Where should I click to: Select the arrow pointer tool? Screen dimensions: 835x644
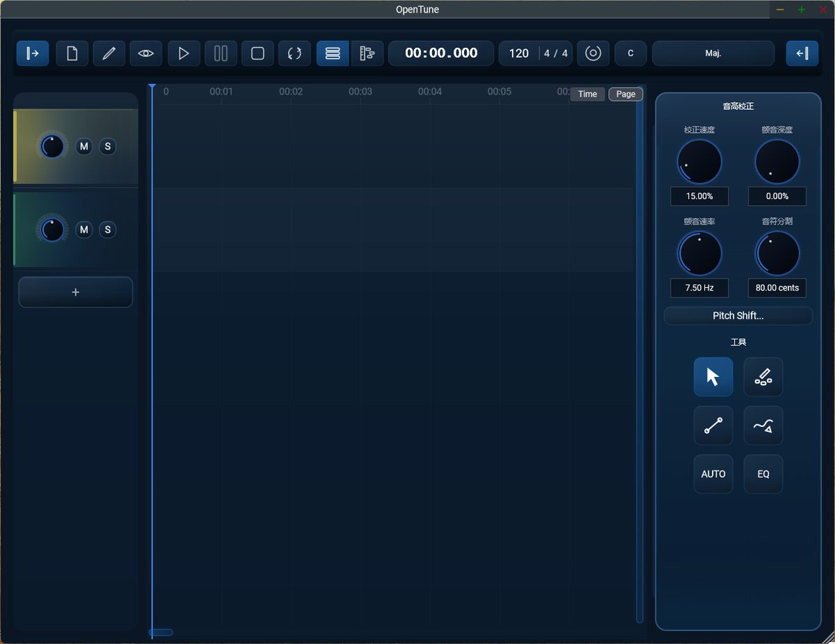pos(713,377)
